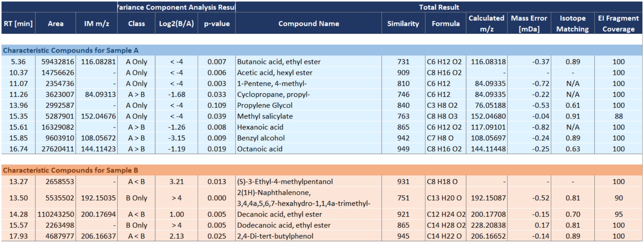Screen dimensions: 644x242
Task: Select the '1-Pentene, 4-methyl-' cell
Action: point(309,84)
